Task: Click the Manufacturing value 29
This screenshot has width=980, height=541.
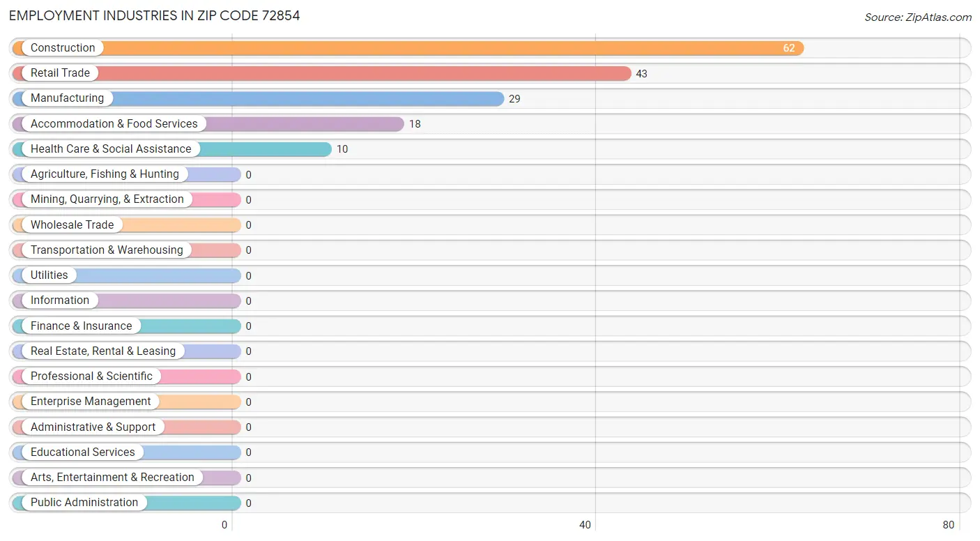Action: click(x=514, y=99)
